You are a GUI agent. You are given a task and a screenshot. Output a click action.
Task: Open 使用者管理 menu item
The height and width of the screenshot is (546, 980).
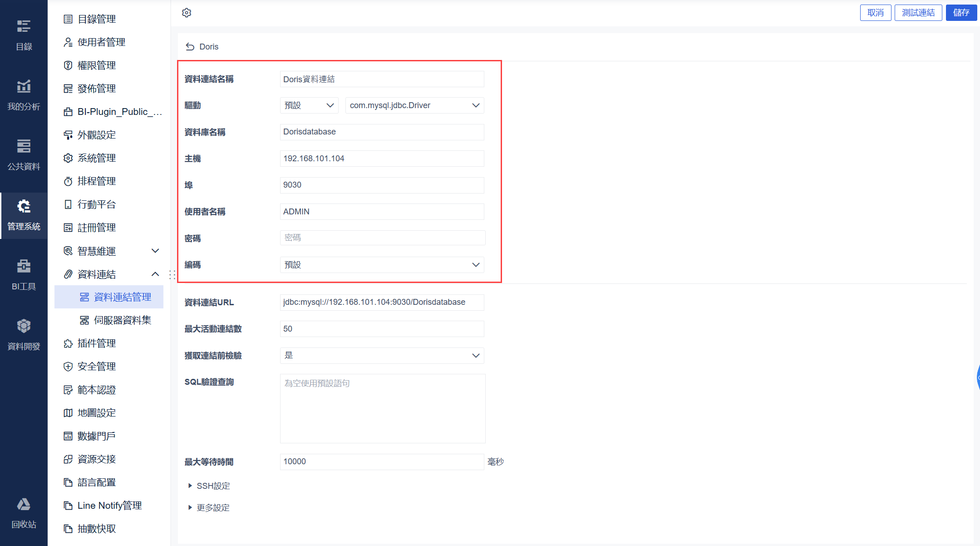pyautogui.click(x=101, y=42)
